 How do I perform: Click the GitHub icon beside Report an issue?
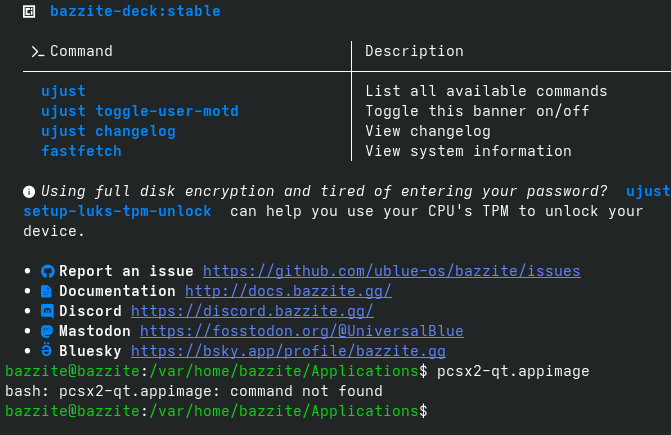pyautogui.click(x=46, y=271)
